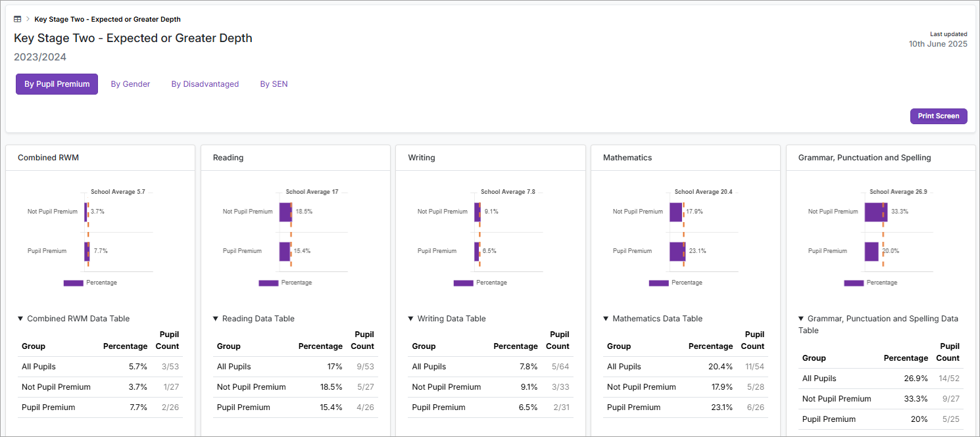The image size is (980, 437).
Task: Click the Pupil Premium bar in Mathematics chart
Action: [676, 252]
